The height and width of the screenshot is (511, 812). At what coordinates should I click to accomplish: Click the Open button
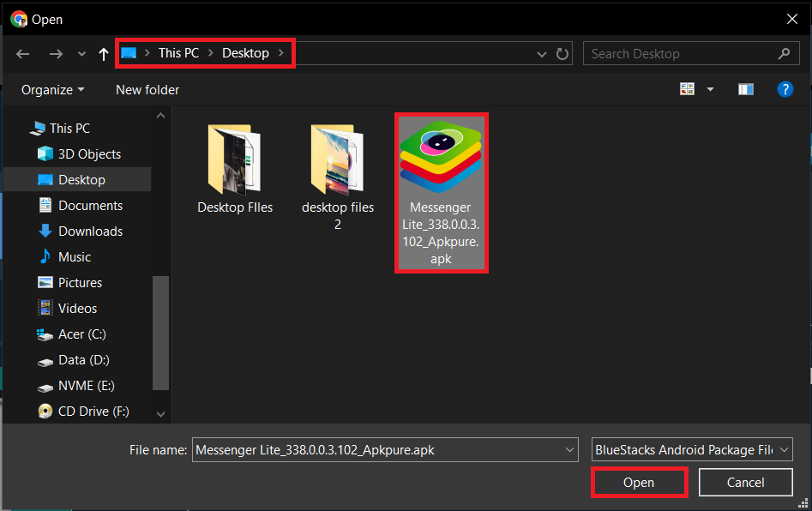click(x=639, y=482)
